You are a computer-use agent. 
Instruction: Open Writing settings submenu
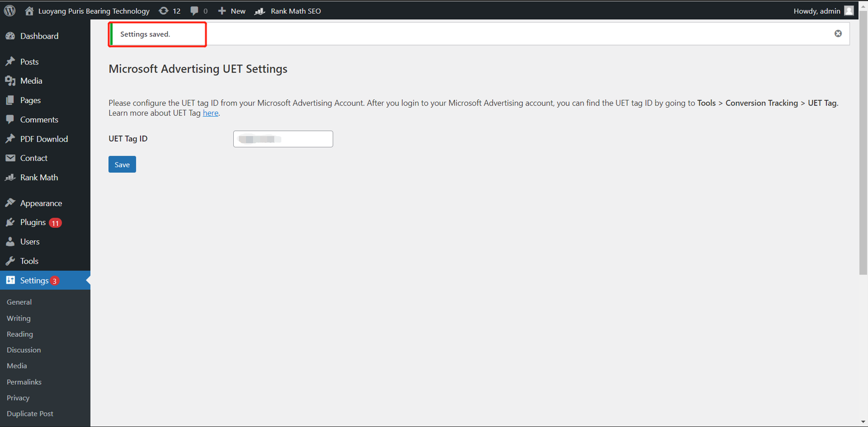click(x=19, y=318)
